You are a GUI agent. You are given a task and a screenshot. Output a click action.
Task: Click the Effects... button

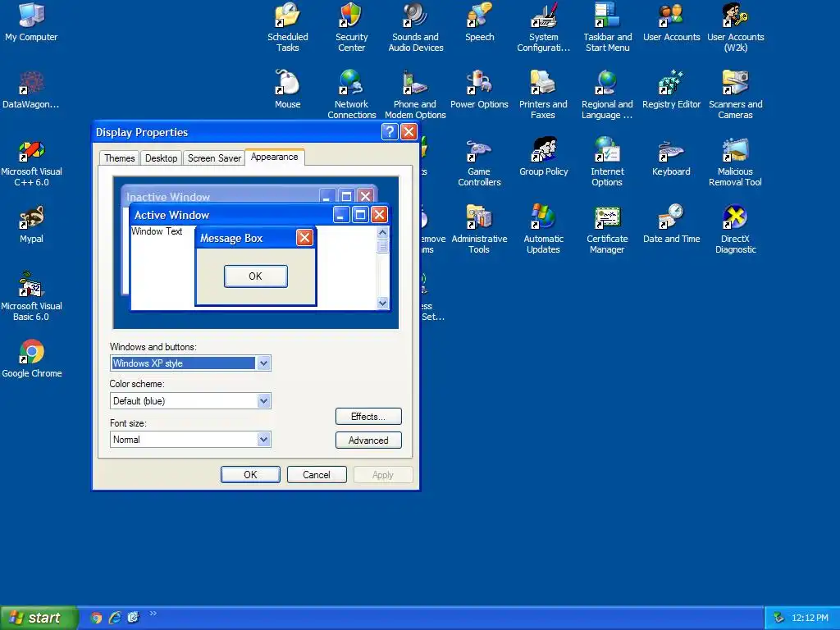368,416
